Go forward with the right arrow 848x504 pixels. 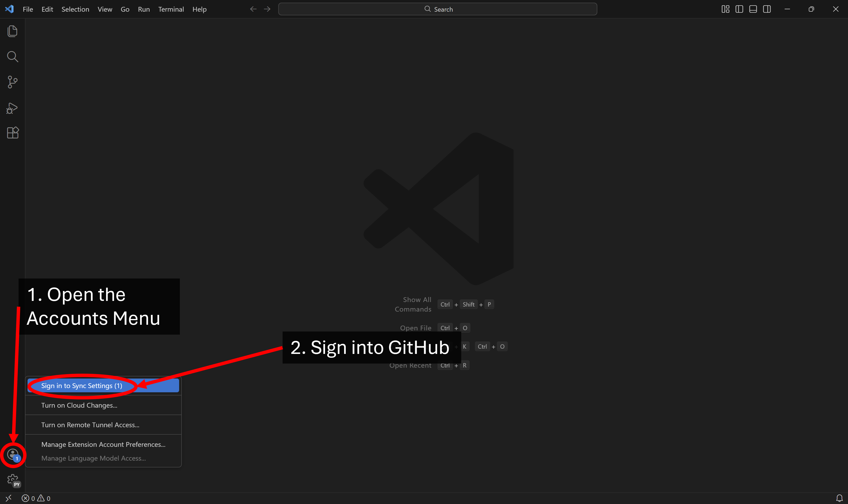pyautogui.click(x=267, y=9)
